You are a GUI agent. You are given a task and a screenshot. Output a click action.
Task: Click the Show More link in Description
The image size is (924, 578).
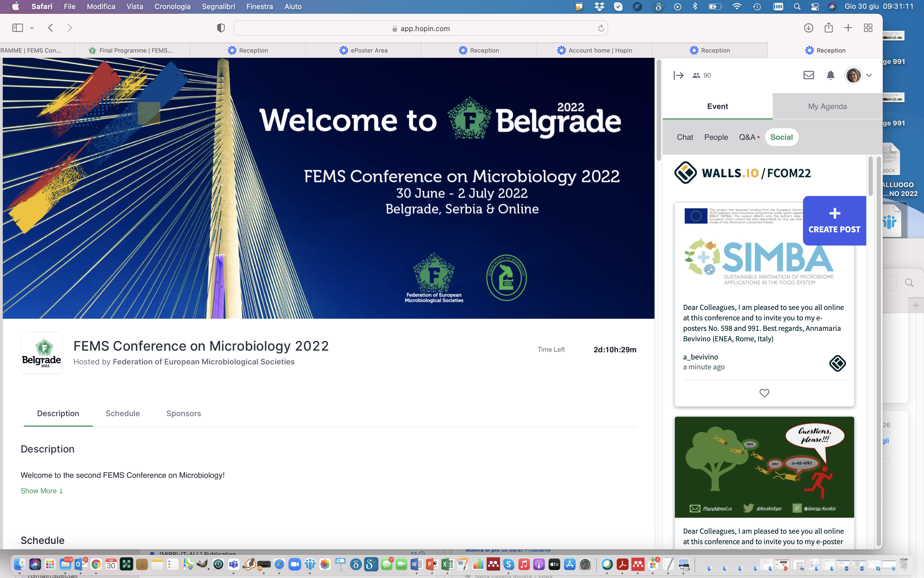[42, 490]
